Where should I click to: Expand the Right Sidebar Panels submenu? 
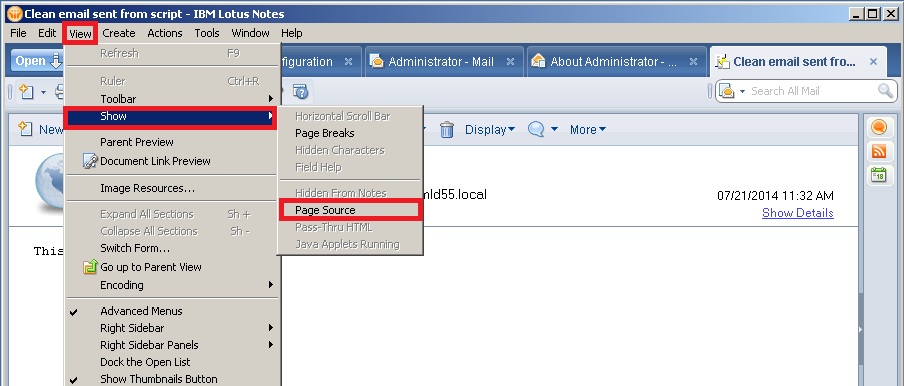171,345
